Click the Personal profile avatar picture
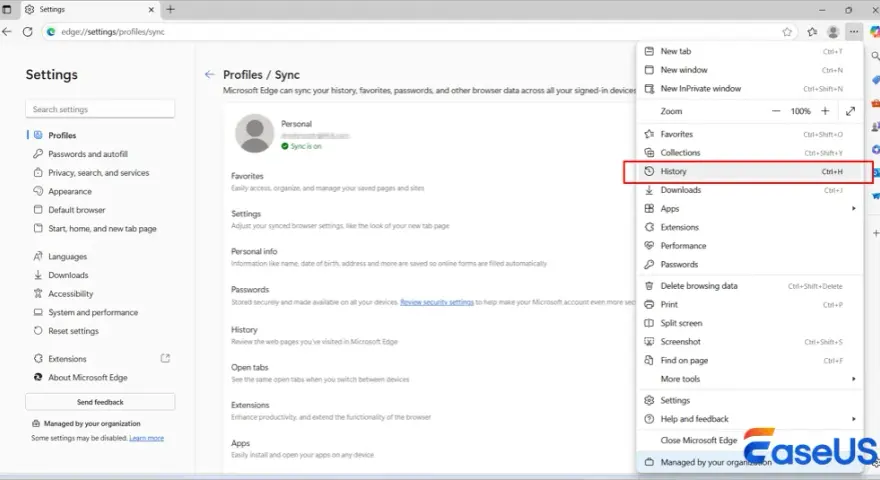The image size is (880, 480). tap(254, 134)
